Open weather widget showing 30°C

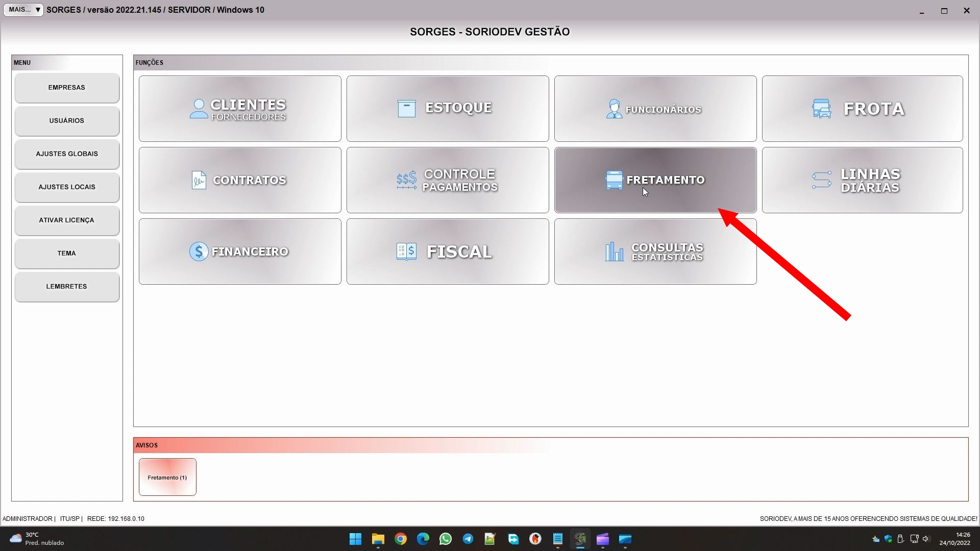[37, 539]
